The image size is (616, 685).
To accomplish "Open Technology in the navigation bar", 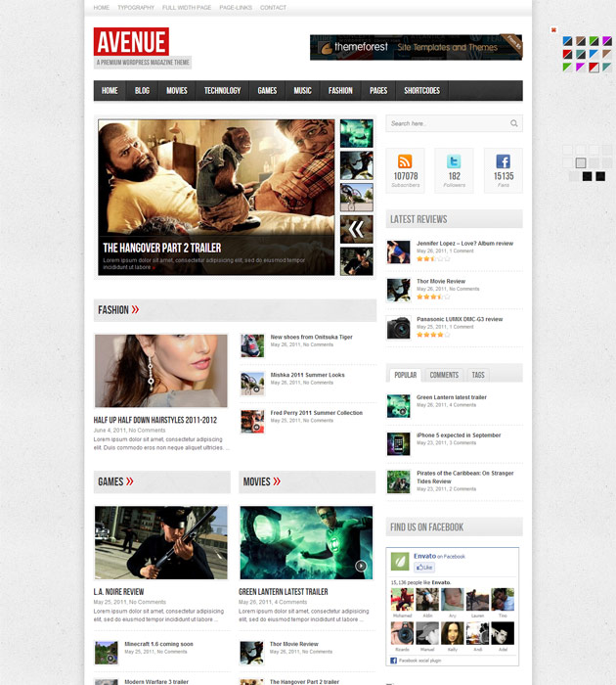I will (x=222, y=90).
